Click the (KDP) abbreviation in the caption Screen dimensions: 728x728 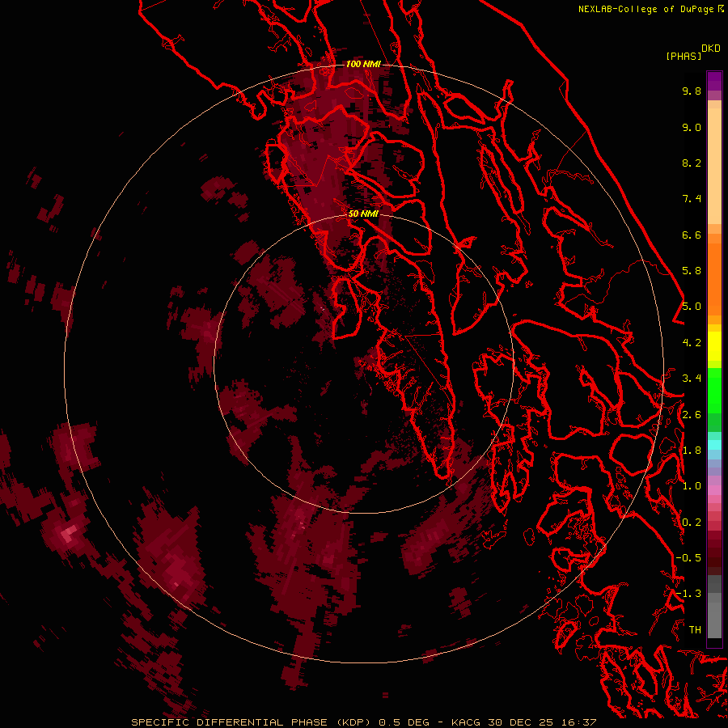(355, 722)
